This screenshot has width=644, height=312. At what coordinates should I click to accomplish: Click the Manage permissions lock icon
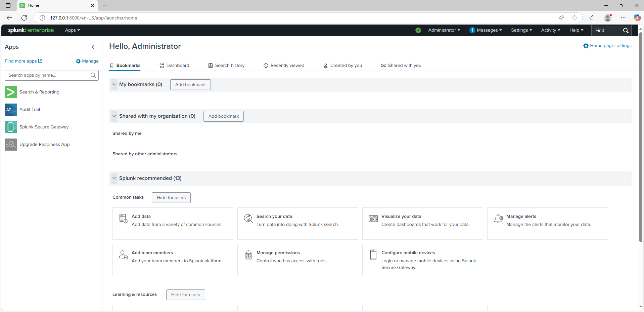click(x=248, y=255)
